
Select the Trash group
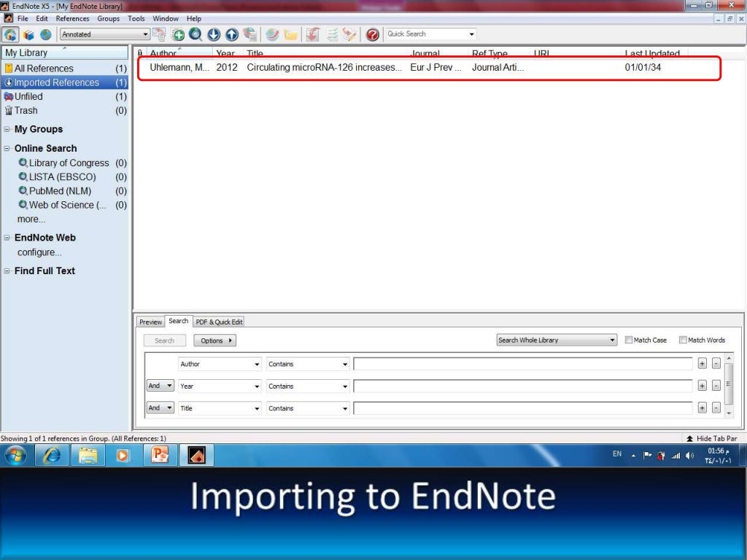tap(65, 111)
